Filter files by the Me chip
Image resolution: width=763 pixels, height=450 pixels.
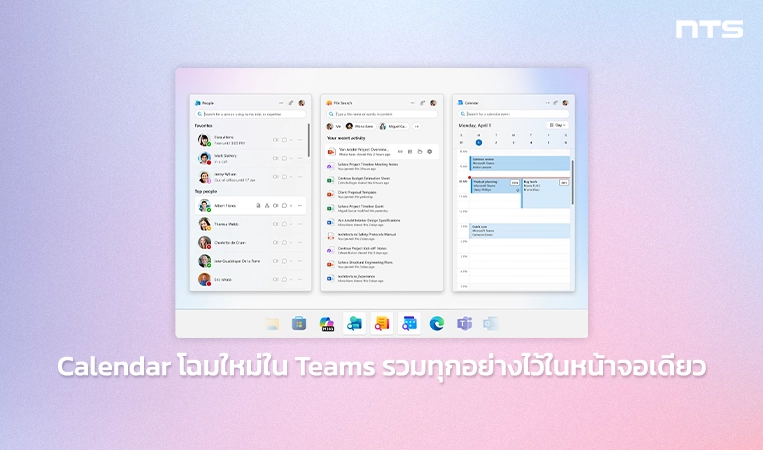pyautogui.click(x=334, y=126)
